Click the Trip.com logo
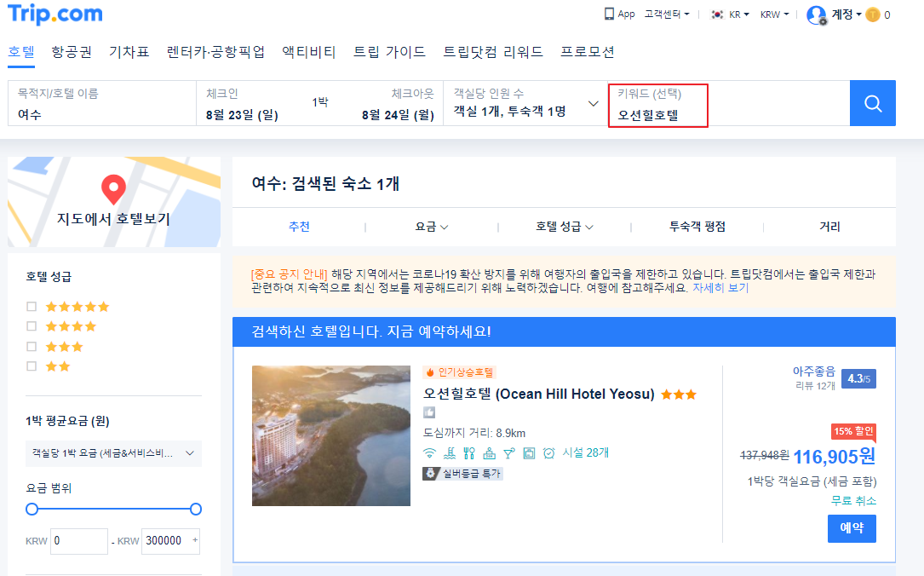The image size is (924, 576). tap(55, 14)
